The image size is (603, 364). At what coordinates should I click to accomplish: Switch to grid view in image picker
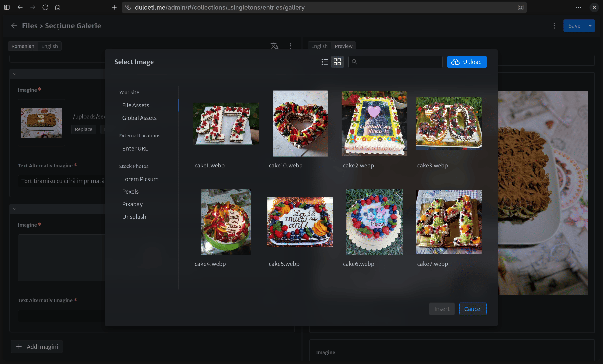pos(337,62)
